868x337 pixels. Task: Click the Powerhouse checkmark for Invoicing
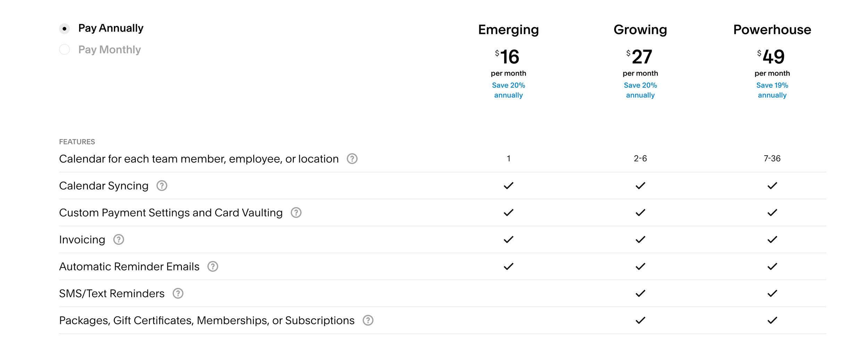pos(772,240)
